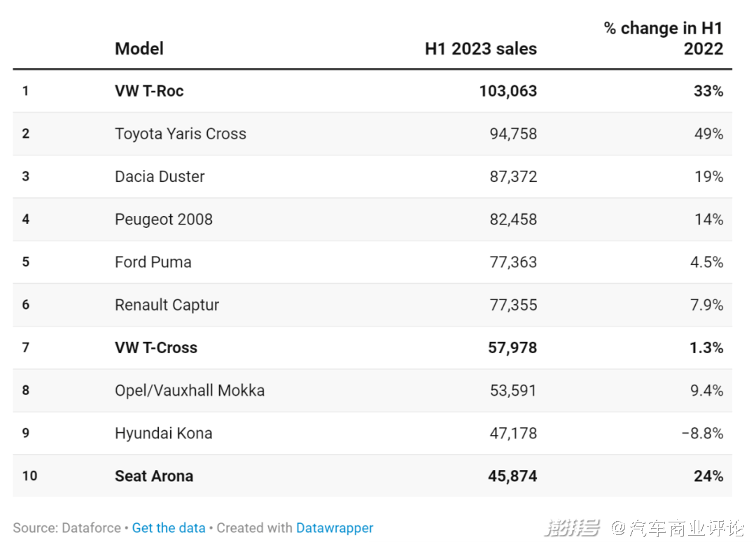Click the Opel/Vauxhall Mokka cell
This screenshot has width=756, height=542.
190,390
